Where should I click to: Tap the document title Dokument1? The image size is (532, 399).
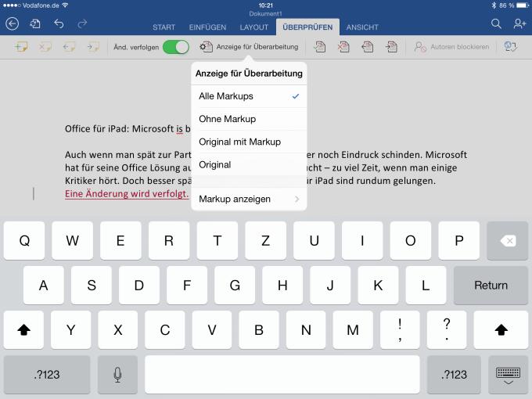coord(266,13)
